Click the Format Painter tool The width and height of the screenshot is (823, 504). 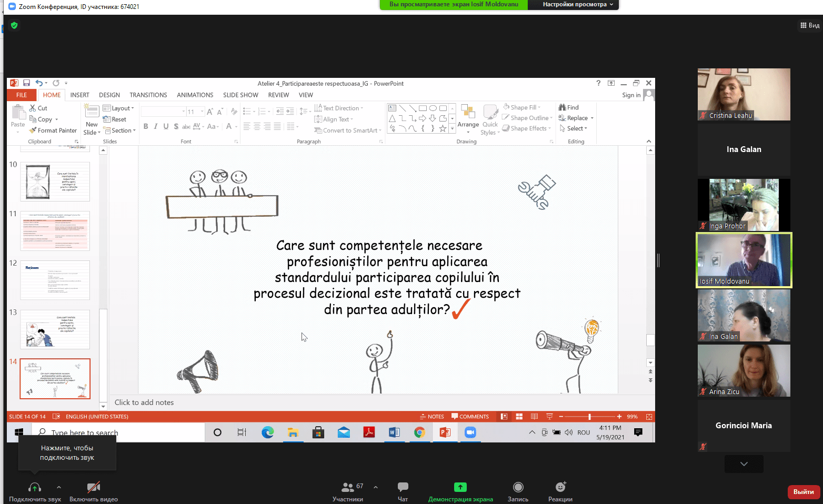click(x=54, y=130)
